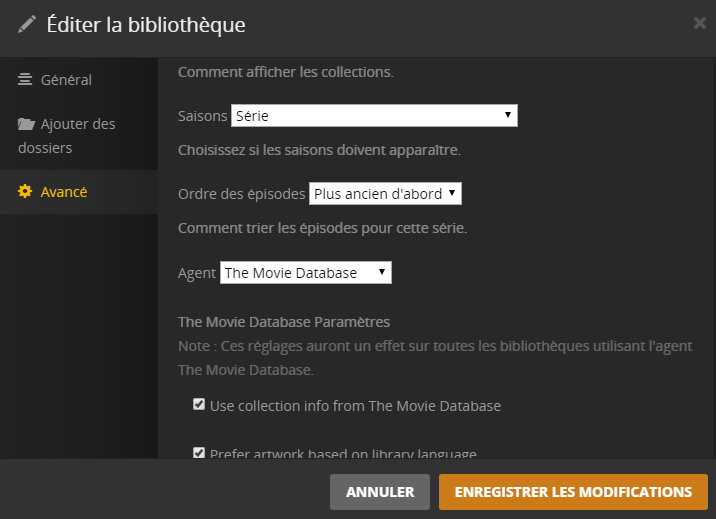Click the Général list icon
The image size is (716, 519).
(x=25, y=80)
